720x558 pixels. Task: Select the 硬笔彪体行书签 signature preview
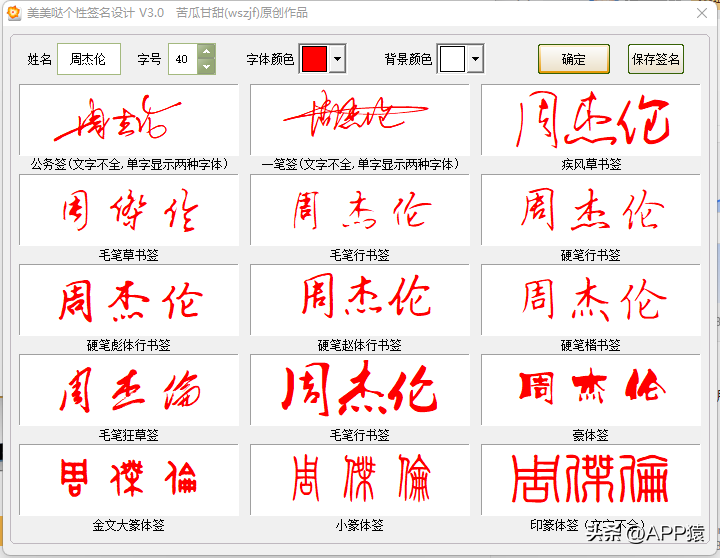(129, 300)
